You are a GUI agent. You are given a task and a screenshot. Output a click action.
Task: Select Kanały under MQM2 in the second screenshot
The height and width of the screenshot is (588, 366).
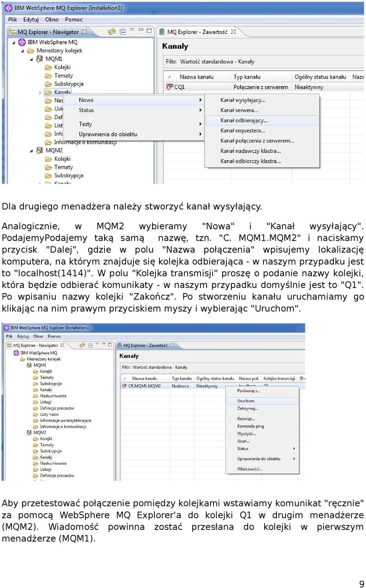(46, 457)
